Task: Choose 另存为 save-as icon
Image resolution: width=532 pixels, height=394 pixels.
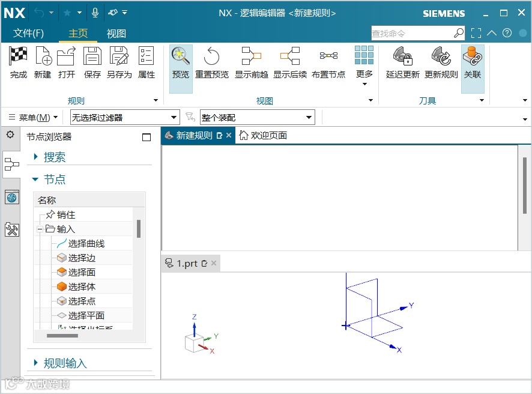Action: pyautogui.click(x=119, y=56)
